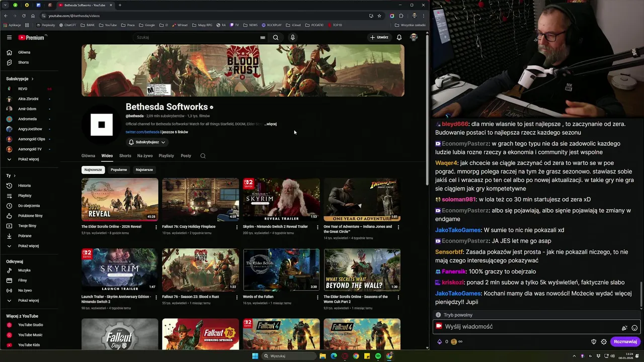Open the YouTube hamburger guide menu
This screenshot has width=644, height=362.
9,37
